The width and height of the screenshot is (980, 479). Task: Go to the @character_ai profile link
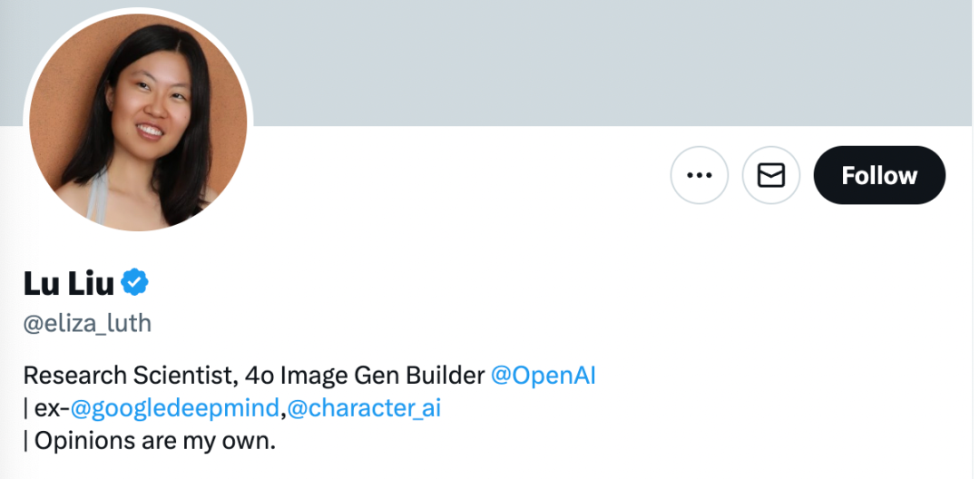[x=364, y=408]
